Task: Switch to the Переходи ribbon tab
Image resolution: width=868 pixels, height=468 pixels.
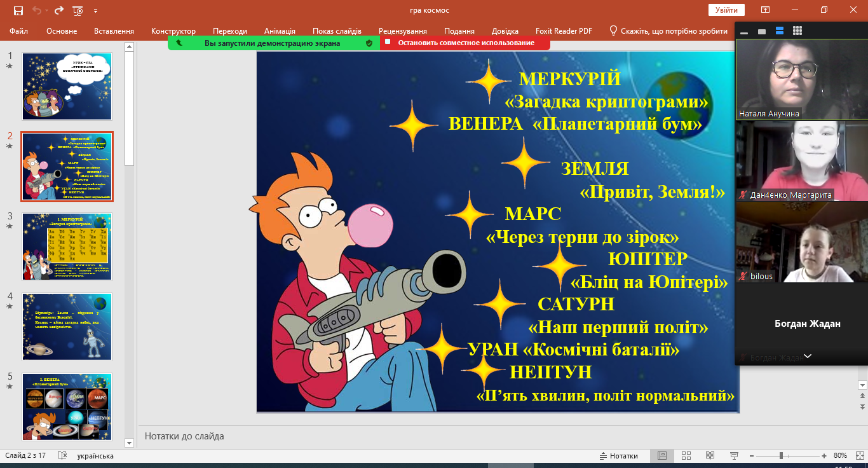Action: (230, 31)
